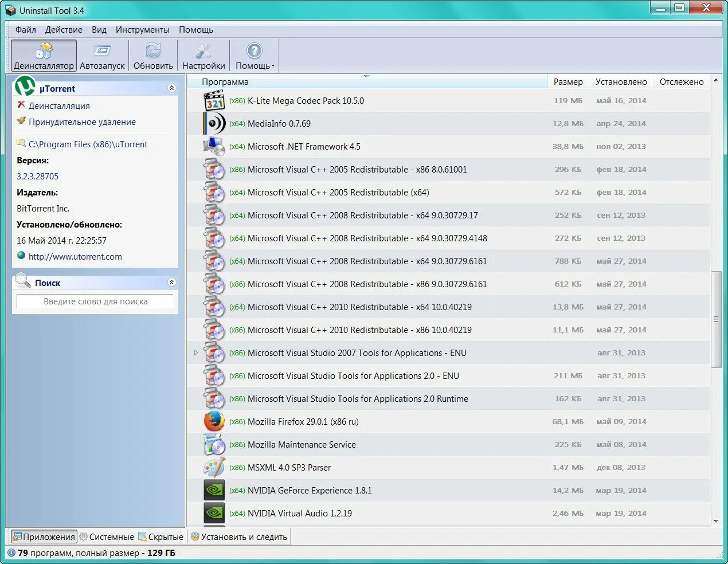Open C:\Program Files (x86)\uTorrent folder link
The width and height of the screenshot is (728, 564).
88,144
